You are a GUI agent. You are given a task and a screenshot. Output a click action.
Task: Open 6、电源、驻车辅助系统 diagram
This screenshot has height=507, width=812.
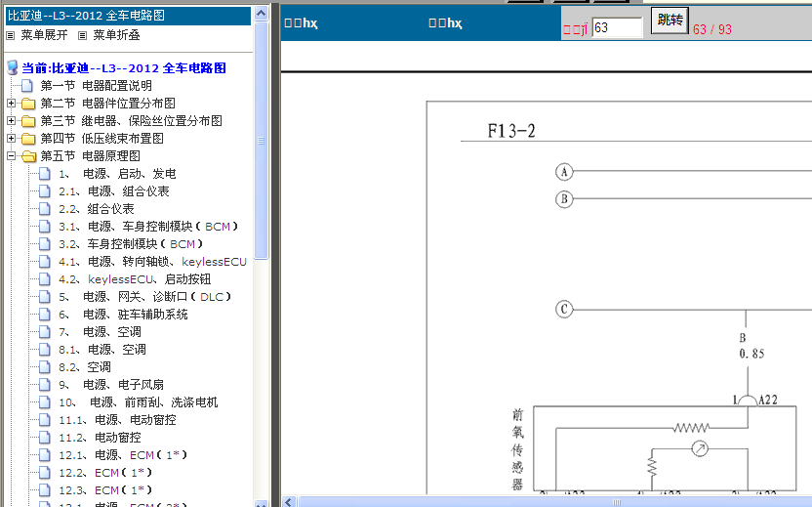(x=123, y=315)
